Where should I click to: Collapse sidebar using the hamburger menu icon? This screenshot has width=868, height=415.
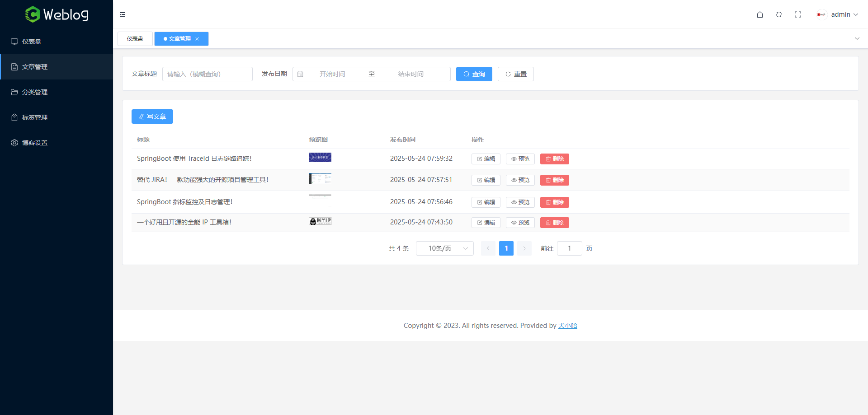pyautogui.click(x=123, y=14)
